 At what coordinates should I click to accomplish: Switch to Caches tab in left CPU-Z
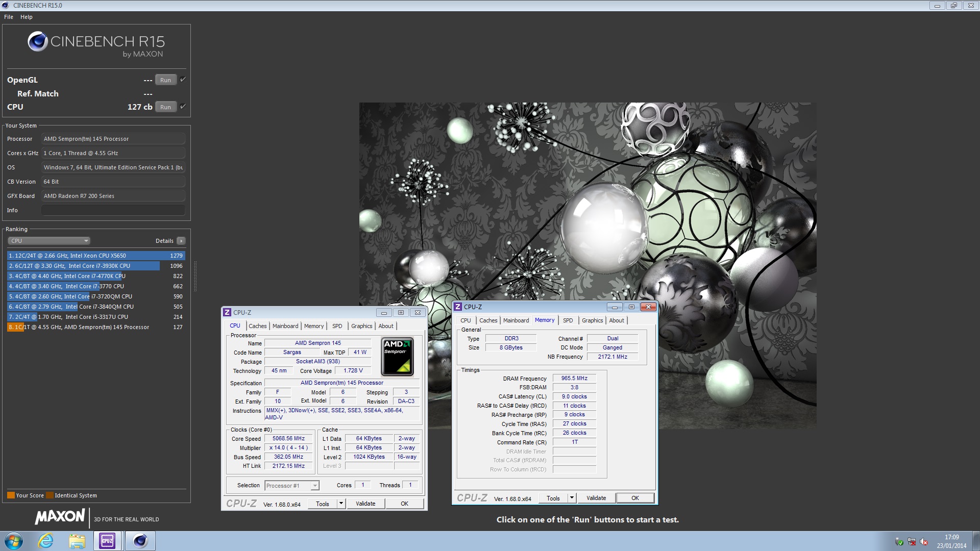click(258, 326)
